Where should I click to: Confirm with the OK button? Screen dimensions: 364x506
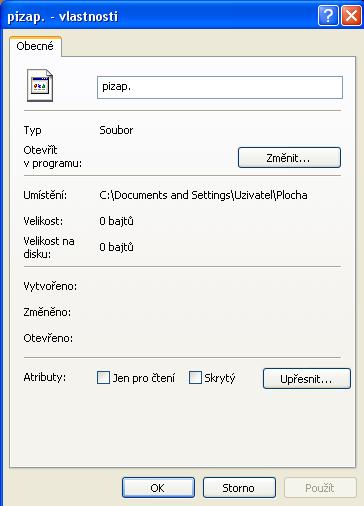click(158, 488)
